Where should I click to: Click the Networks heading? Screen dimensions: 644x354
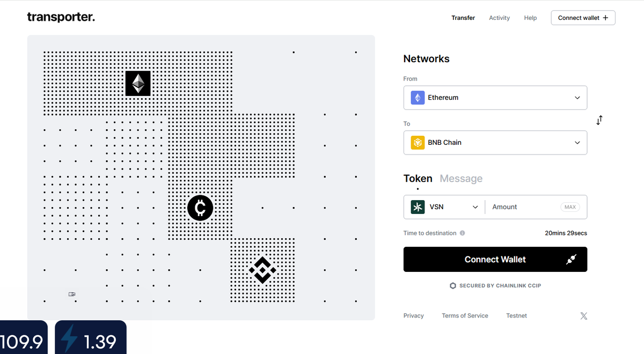coord(427,59)
